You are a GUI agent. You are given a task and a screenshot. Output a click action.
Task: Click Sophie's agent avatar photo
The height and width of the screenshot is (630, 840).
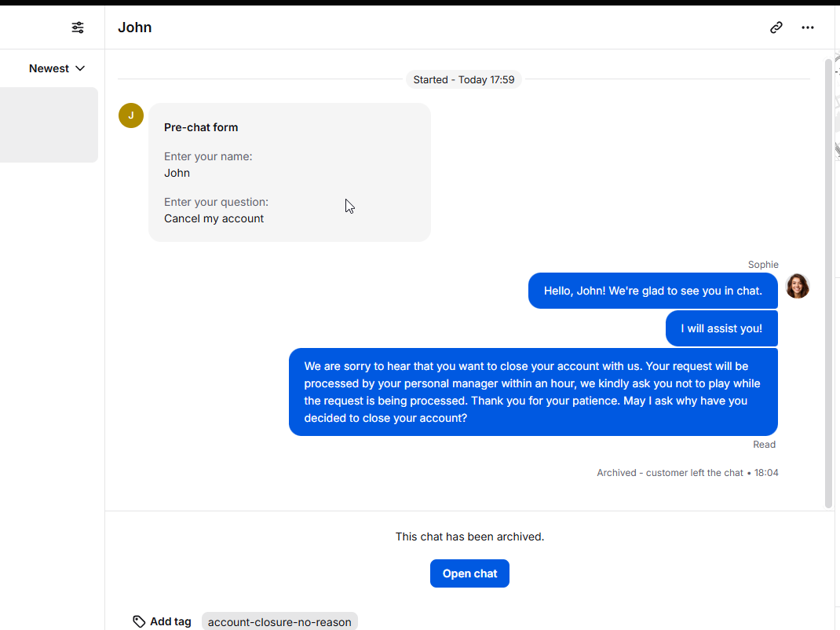point(797,286)
